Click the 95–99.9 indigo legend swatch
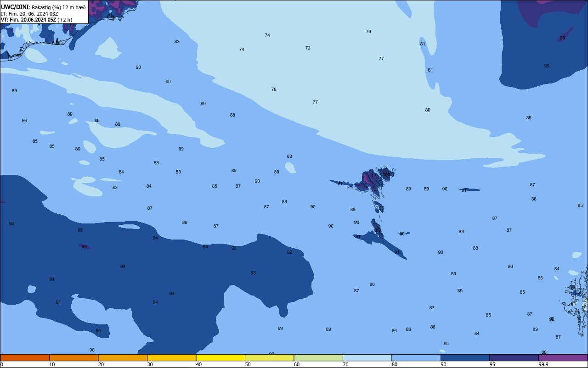588x368 pixels. coord(514,357)
